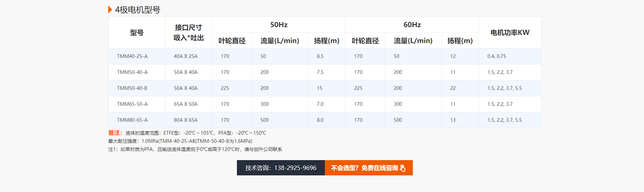644x192 pixels.
Task: Click the 50Hz group header
Action: [279, 25]
